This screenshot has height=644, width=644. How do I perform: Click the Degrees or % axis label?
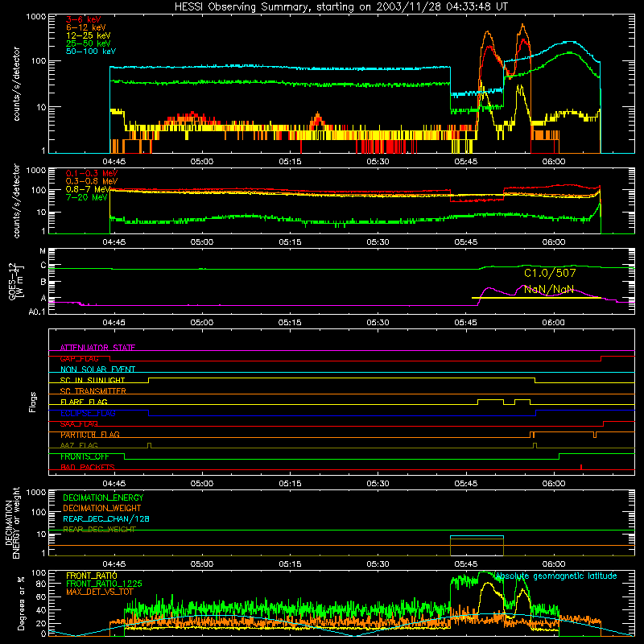coord(21,603)
